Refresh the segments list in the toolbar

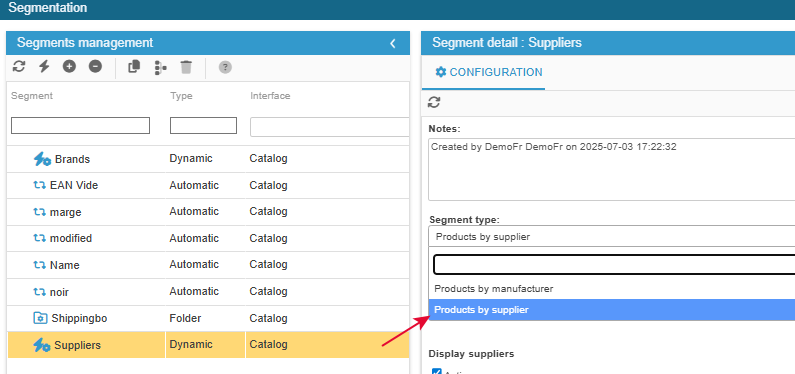[x=19, y=66]
